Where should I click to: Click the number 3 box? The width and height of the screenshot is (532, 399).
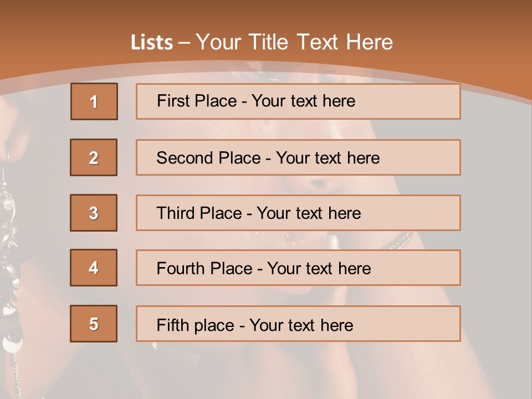pyautogui.click(x=94, y=213)
